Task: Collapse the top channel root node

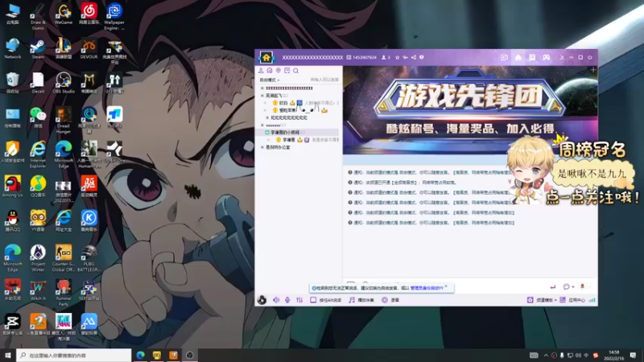Action: (x=262, y=88)
